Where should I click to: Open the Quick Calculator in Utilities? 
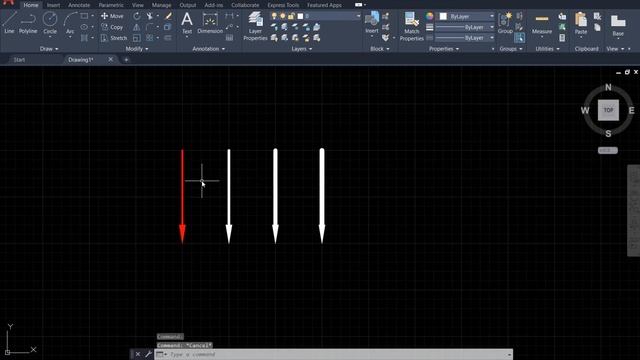pos(562,38)
